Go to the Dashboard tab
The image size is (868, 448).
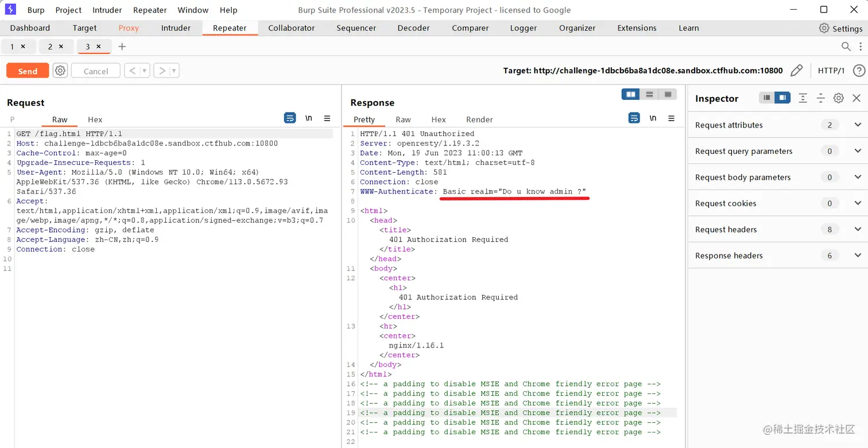click(x=30, y=28)
